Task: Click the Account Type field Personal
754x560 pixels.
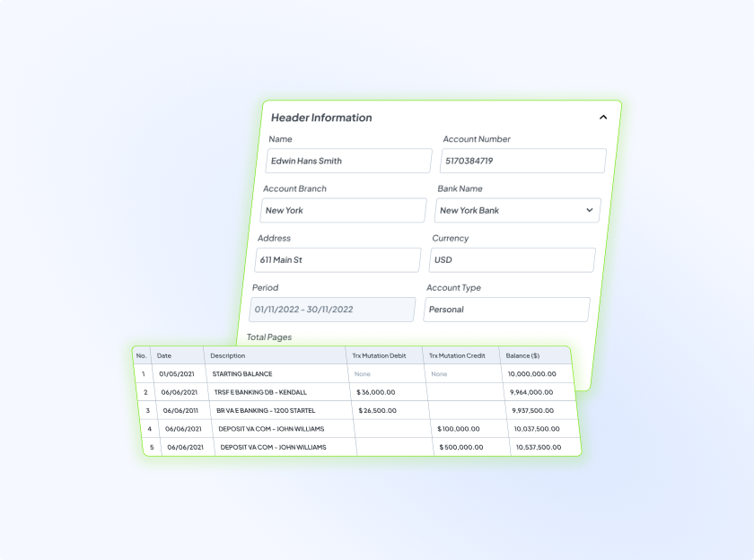Action: (506, 310)
